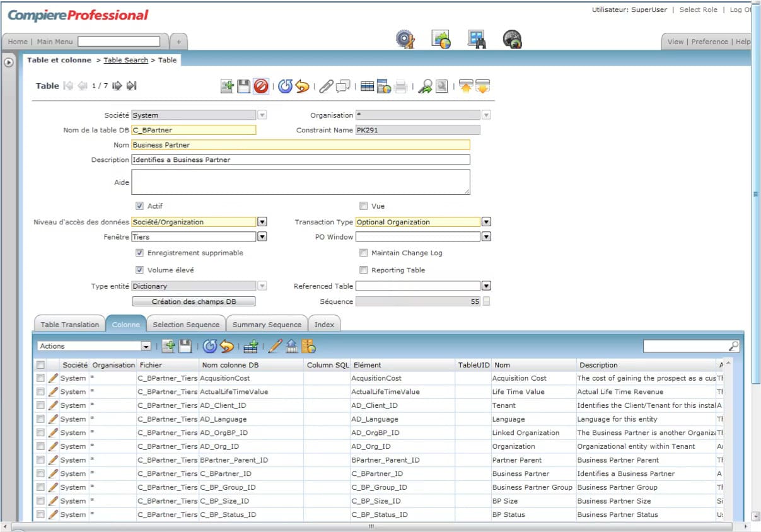This screenshot has width=761, height=532.
Task: Expand the Fenêtre dropdown list
Action: coord(262,237)
